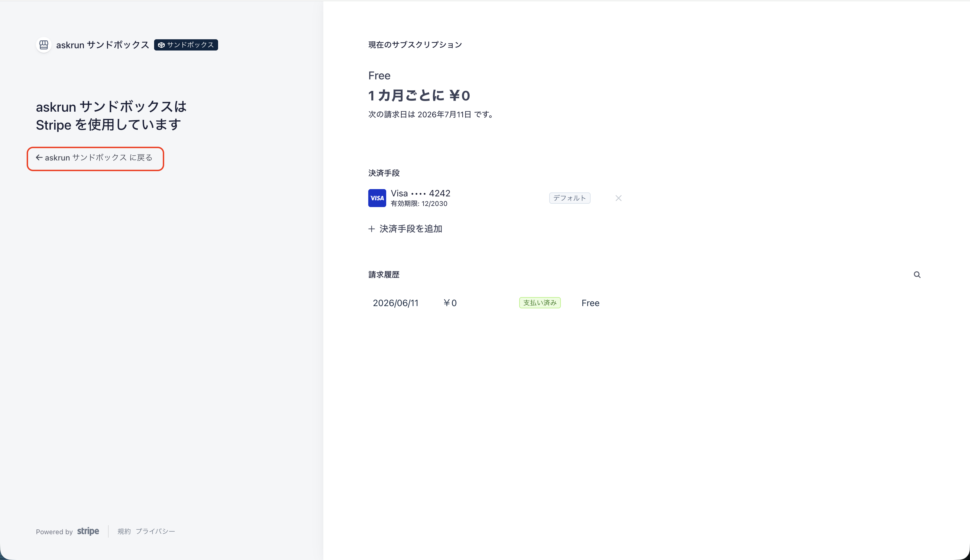Click the Visa card logo
This screenshot has width=970, height=560.
pos(377,198)
